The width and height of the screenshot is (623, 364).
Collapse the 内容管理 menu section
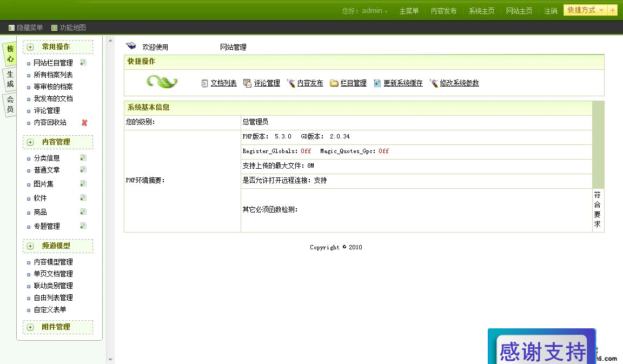pyautogui.click(x=30, y=142)
